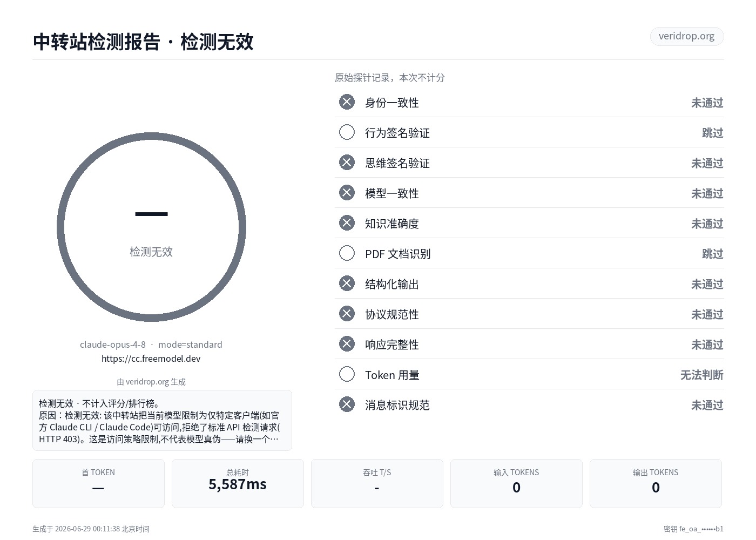Viewport: 756px width, 540px height.
Task: Click the empty circle beside PDF 文档识别
Action: click(x=347, y=253)
